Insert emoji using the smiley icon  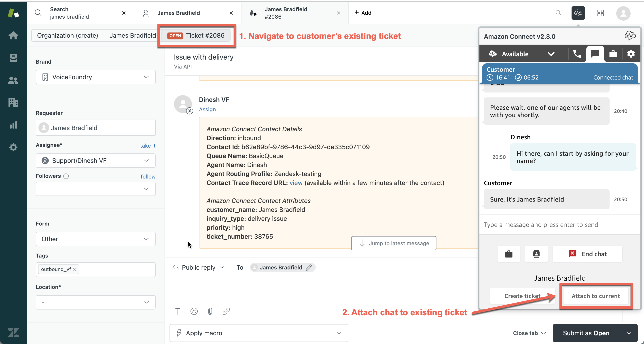pos(194,311)
